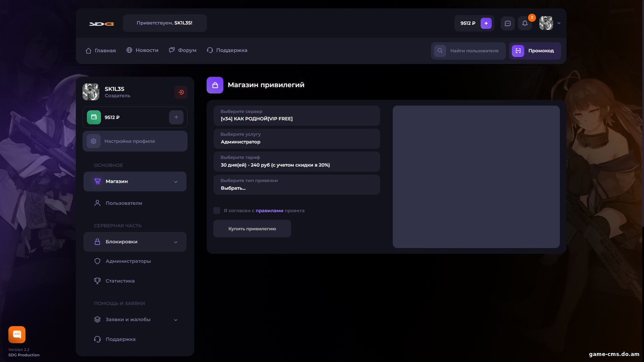Open the messages icon in header

click(x=507, y=23)
